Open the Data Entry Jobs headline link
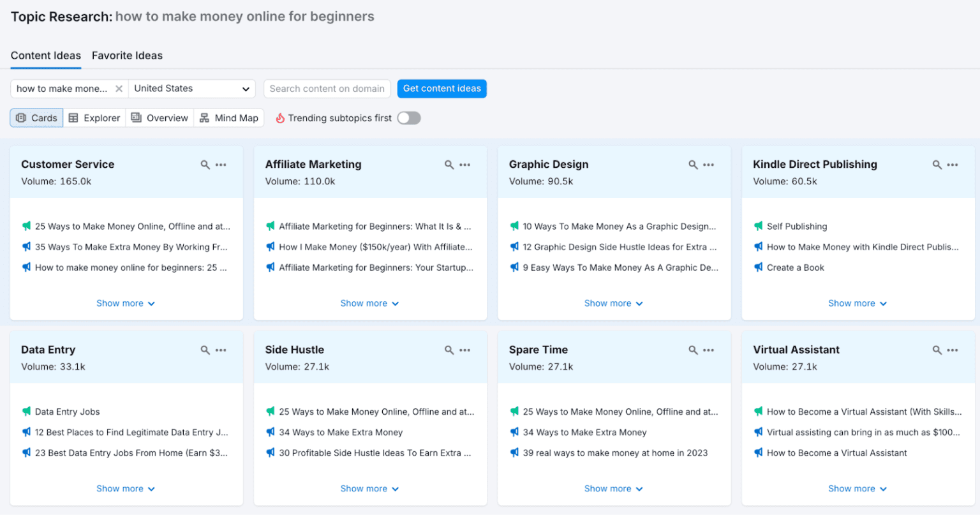This screenshot has height=515, width=980. pos(68,412)
